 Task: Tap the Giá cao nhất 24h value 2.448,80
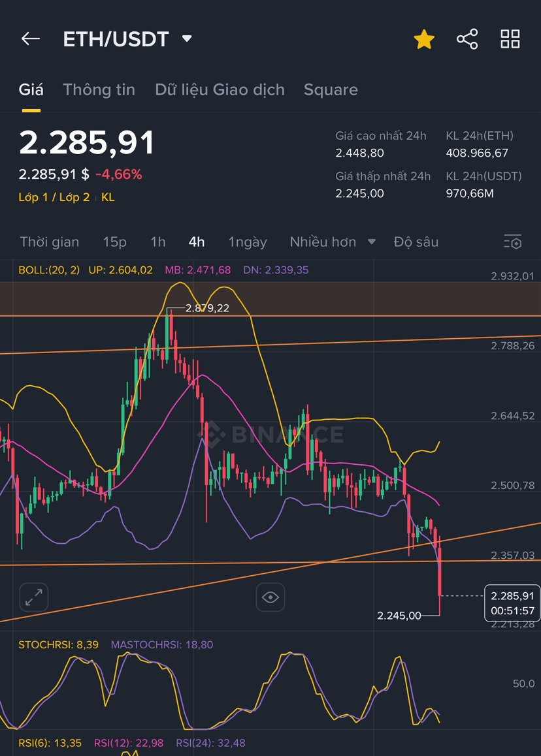pos(359,153)
